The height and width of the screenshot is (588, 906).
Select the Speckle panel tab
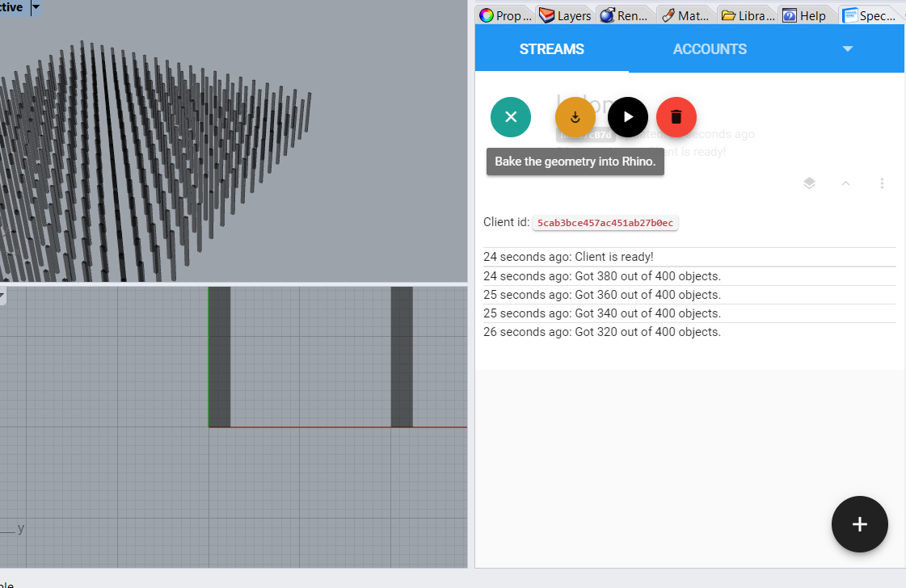[869, 15]
